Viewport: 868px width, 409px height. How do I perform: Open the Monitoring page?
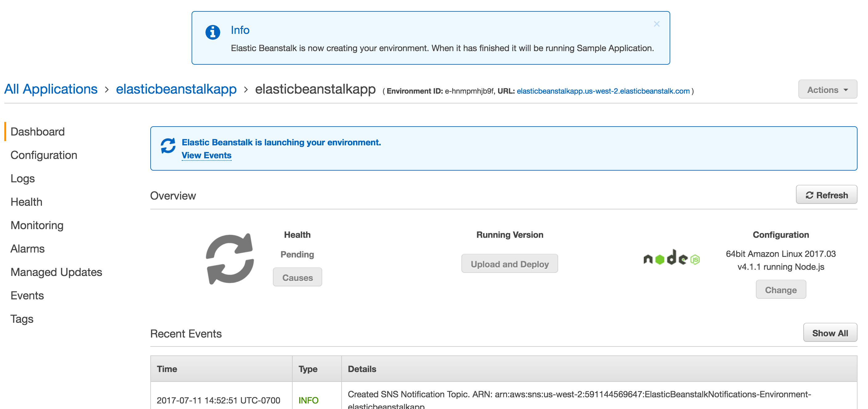point(37,225)
